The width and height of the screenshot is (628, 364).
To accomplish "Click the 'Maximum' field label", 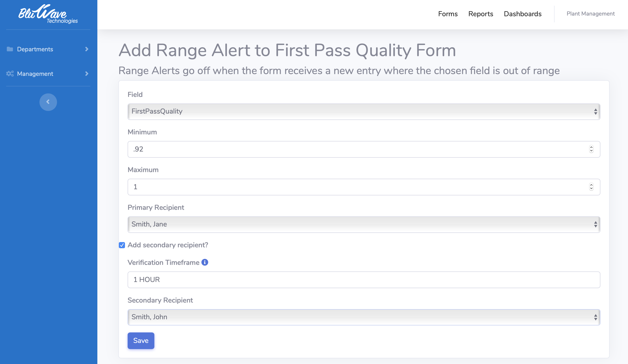I will 143,170.
